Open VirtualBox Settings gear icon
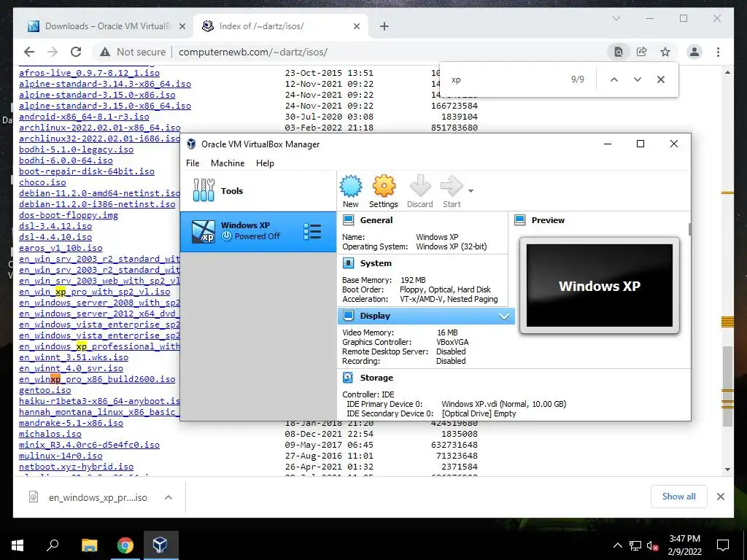Viewport: 747px width, 560px height. 384,186
